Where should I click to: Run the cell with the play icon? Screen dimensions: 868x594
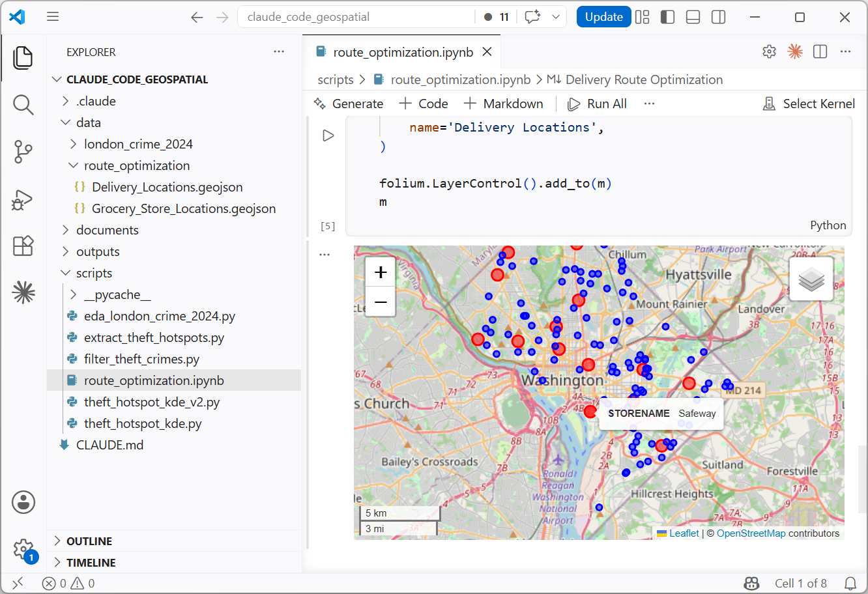[328, 135]
